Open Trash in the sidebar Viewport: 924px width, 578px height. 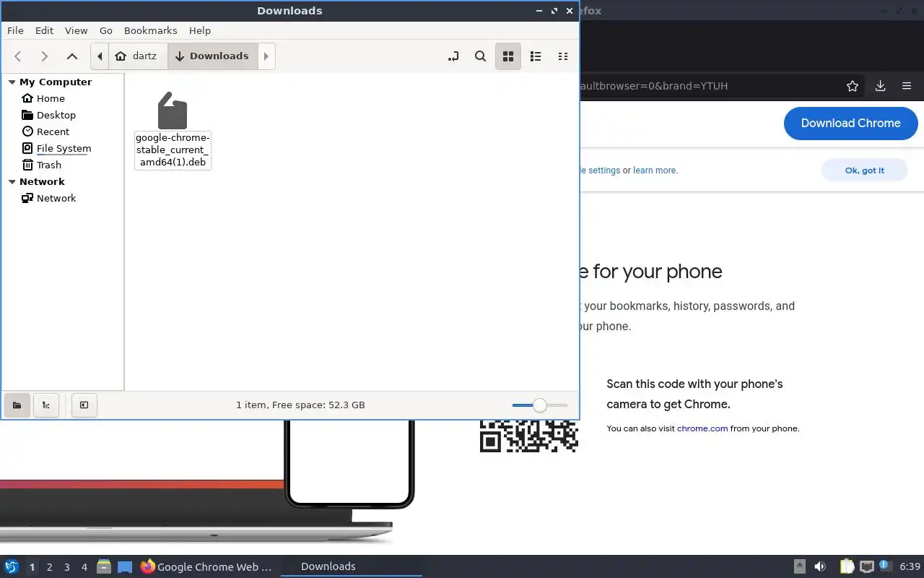(x=48, y=165)
